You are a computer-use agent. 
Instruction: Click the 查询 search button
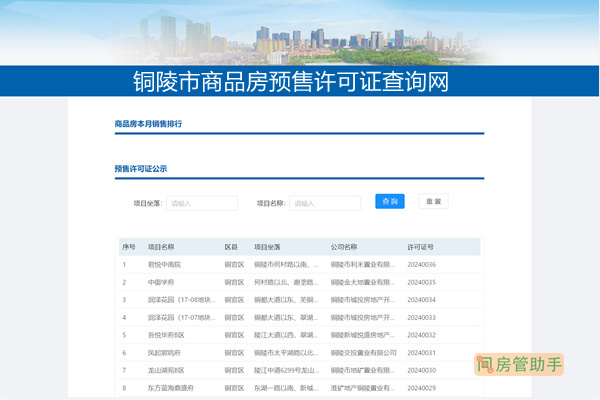[390, 202]
